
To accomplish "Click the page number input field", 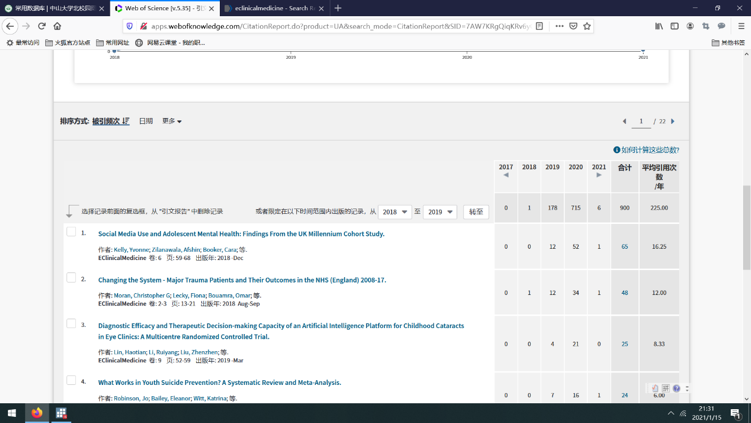I will [641, 121].
